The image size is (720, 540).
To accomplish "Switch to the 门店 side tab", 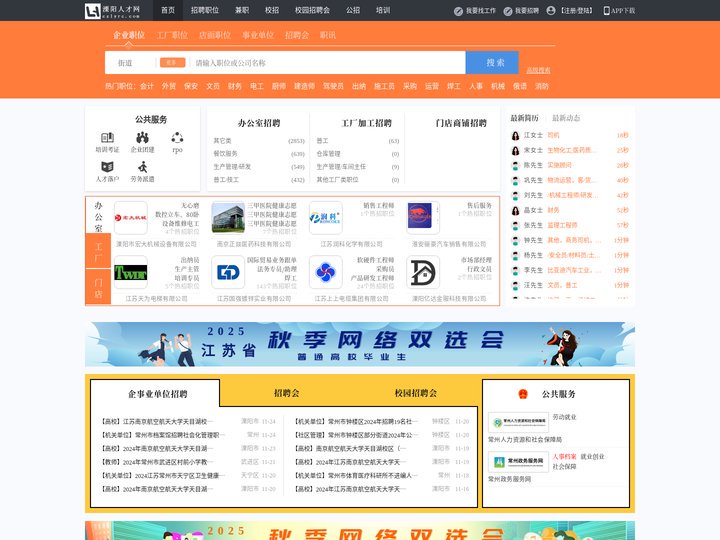I will pos(98,287).
